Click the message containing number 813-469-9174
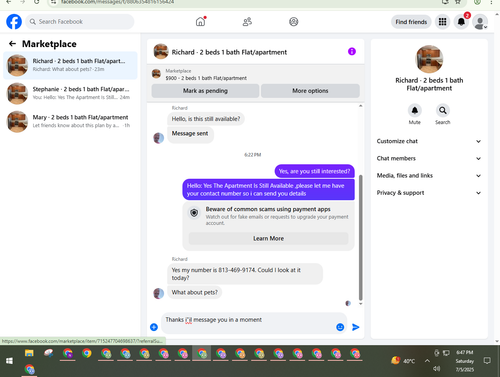 coord(245,274)
